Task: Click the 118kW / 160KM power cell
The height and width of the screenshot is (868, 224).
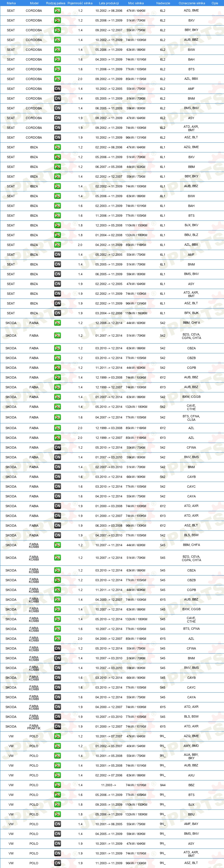Action: [136, 313]
